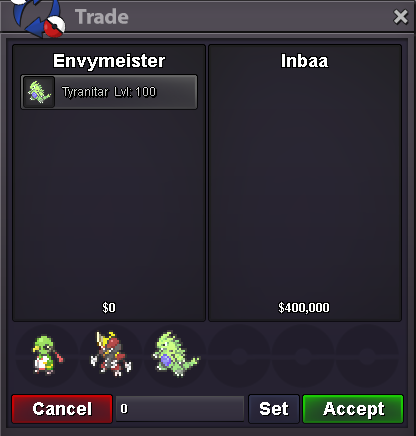Click the Trade arrows Poké Ball icon
Screen dimensions: 416x436
click(38, 17)
